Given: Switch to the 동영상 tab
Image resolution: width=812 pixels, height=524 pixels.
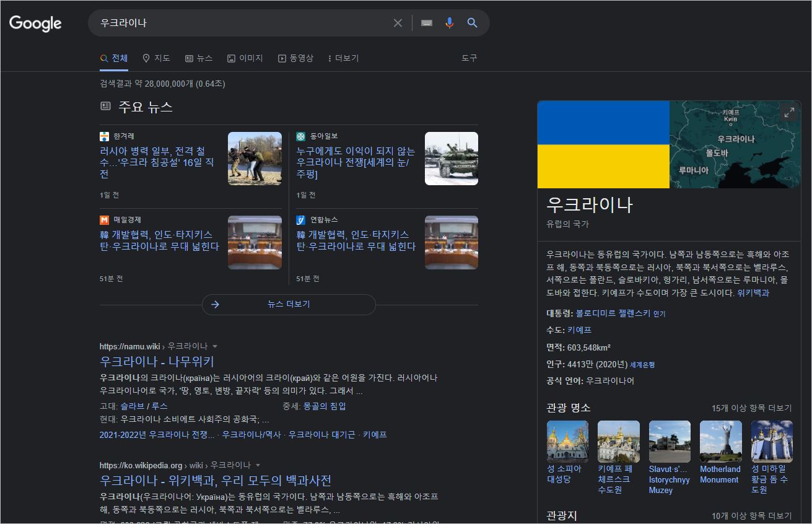Looking at the screenshot, I should point(295,58).
